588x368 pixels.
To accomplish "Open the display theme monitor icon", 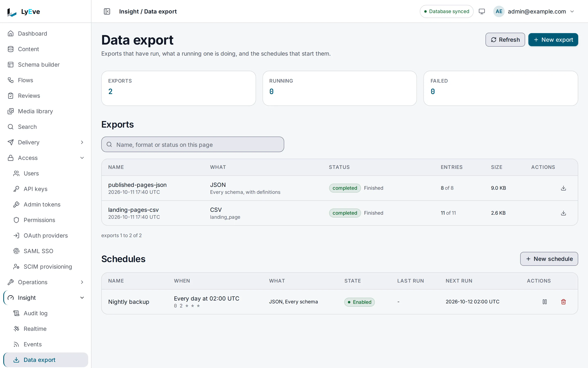I will (x=482, y=11).
